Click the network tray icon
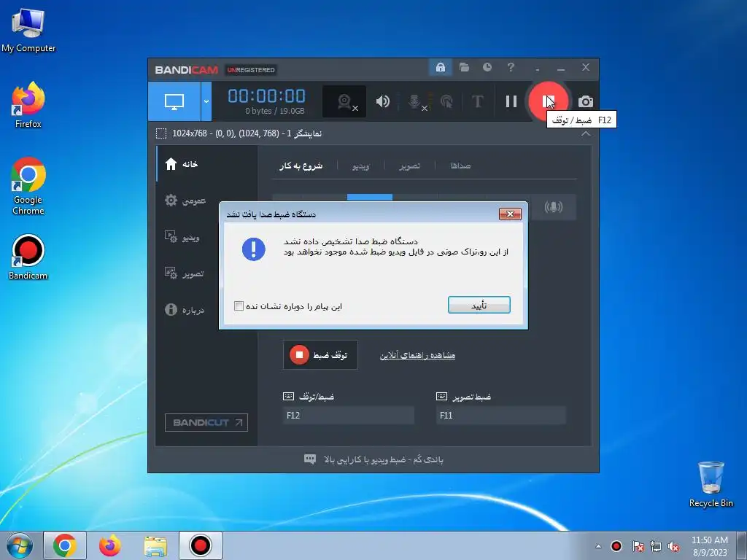Screen dimensions: 747x560 coord(656,546)
